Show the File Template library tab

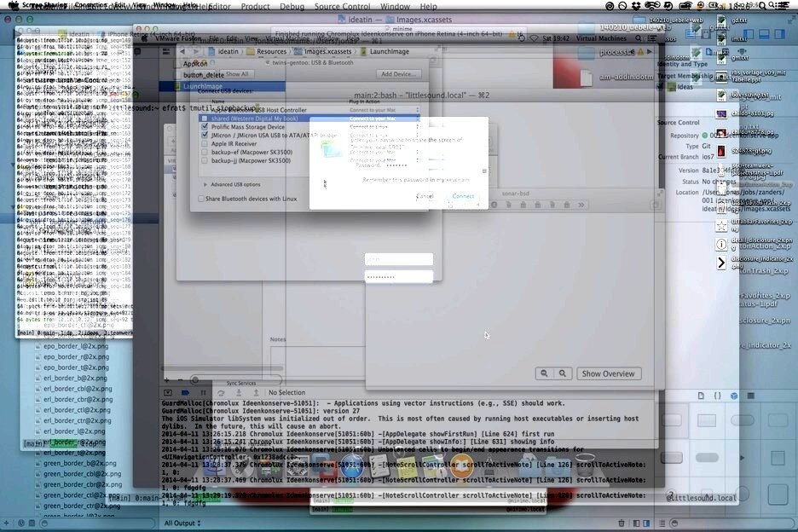coord(702,396)
